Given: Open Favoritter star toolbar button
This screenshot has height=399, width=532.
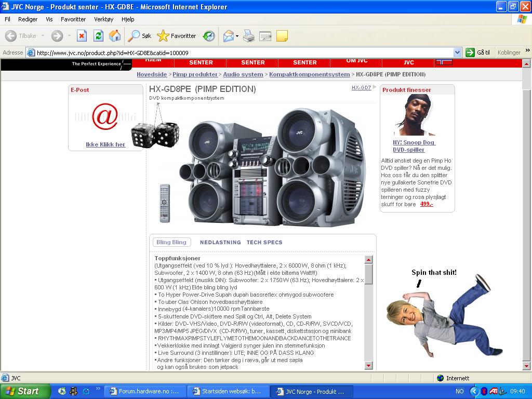Looking at the screenshot, I should pyautogui.click(x=177, y=36).
